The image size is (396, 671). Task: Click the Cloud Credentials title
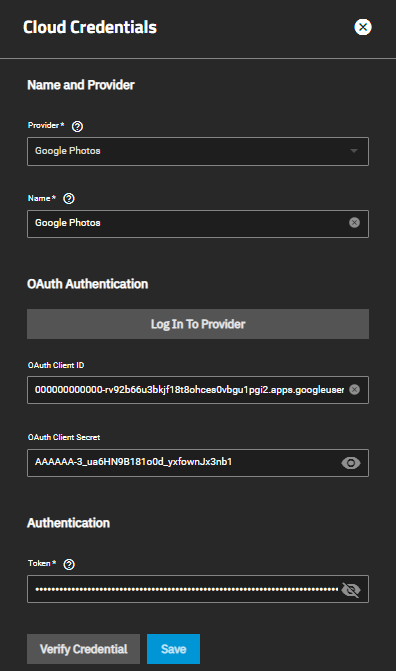click(x=90, y=27)
